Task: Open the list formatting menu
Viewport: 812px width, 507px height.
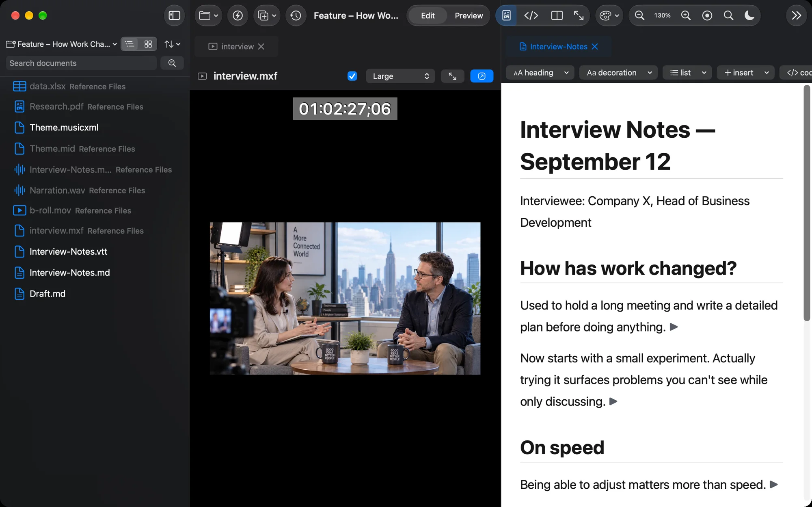Action: (687, 72)
